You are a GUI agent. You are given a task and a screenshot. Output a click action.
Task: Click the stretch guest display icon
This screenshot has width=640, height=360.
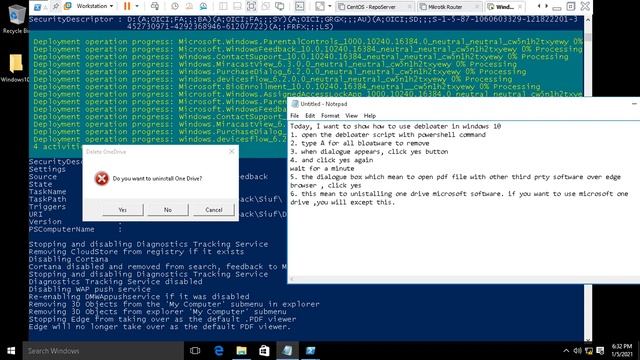click(x=320, y=6)
